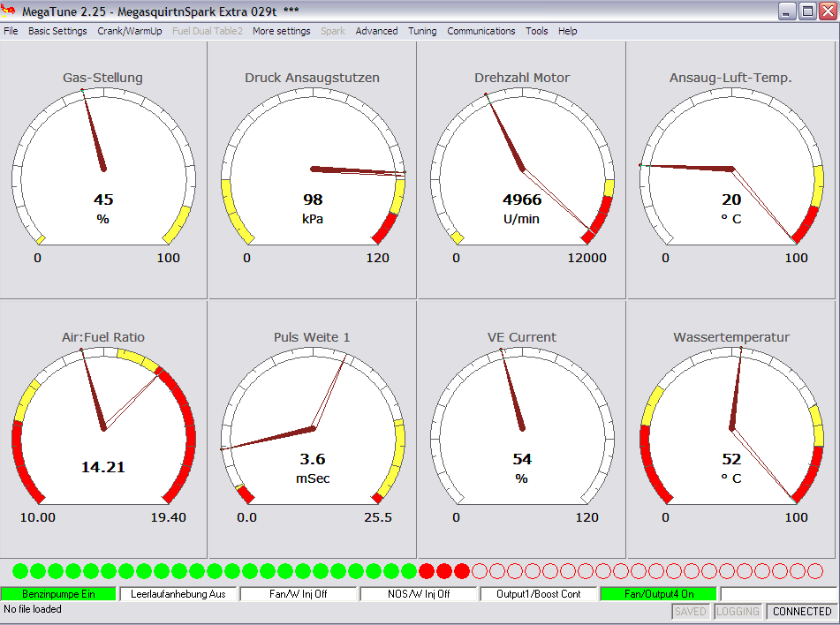The width and height of the screenshot is (840, 625).
Task: Click the LOGGING status box
Action: pos(738,611)
